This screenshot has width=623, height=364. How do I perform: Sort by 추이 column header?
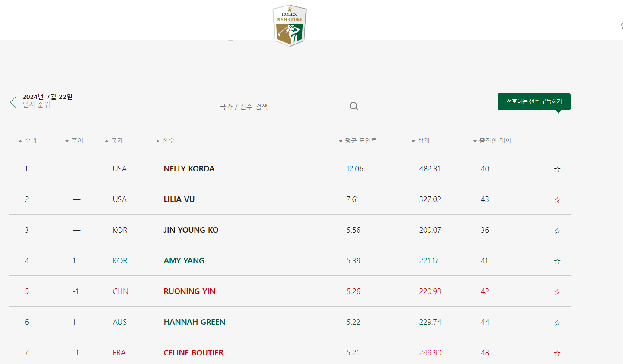tap(74, 141)
